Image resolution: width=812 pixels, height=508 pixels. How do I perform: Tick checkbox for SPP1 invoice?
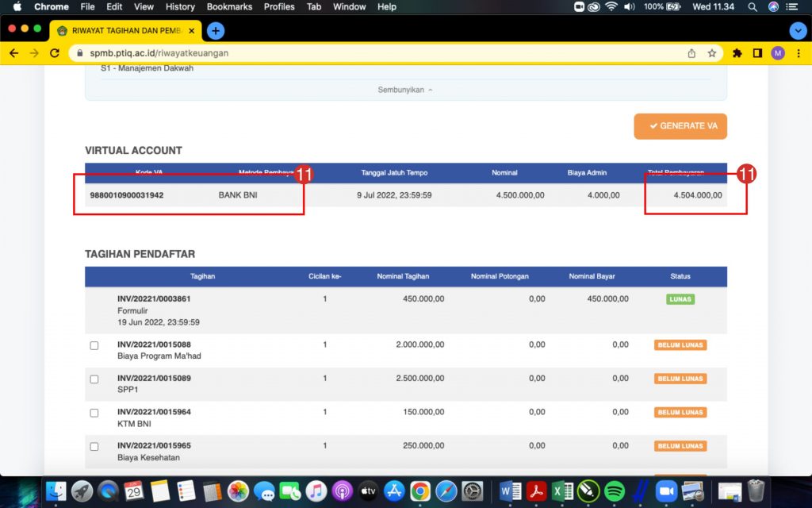point(94,379)
